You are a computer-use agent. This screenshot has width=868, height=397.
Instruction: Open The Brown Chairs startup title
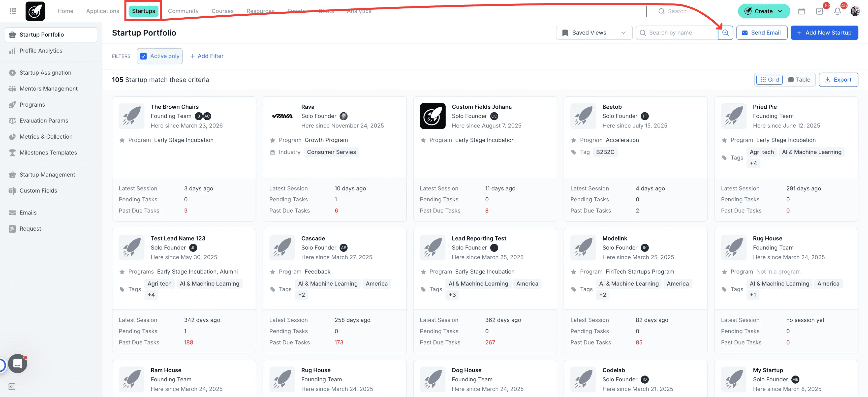(x=175, y=107)
